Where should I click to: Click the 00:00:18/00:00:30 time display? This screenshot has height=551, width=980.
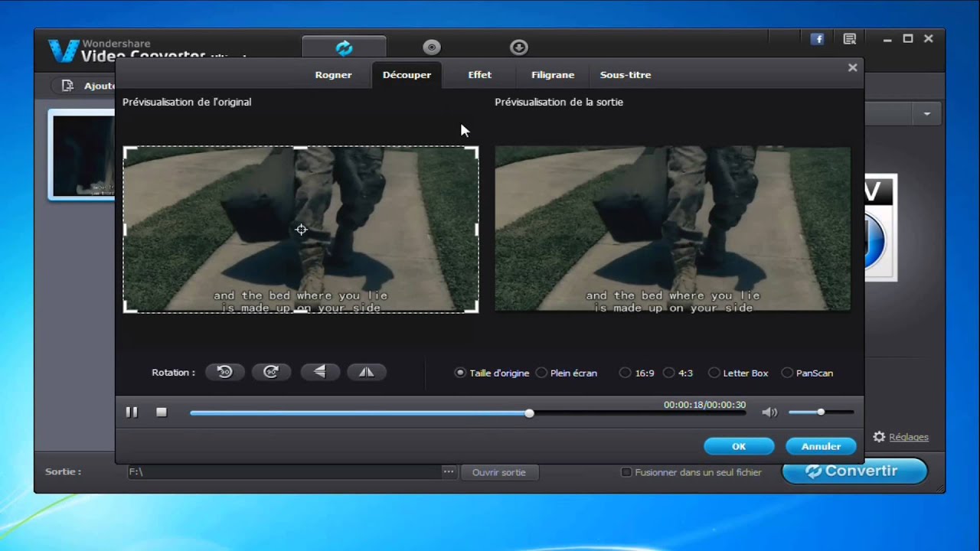click(x=704, y=405)
